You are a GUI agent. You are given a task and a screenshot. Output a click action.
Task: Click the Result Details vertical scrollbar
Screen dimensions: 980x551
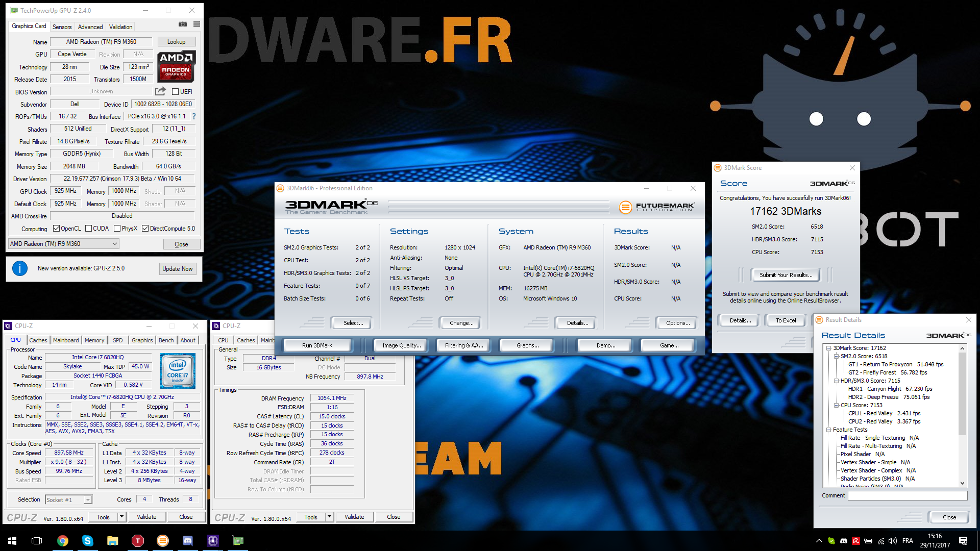click(962, 416)
